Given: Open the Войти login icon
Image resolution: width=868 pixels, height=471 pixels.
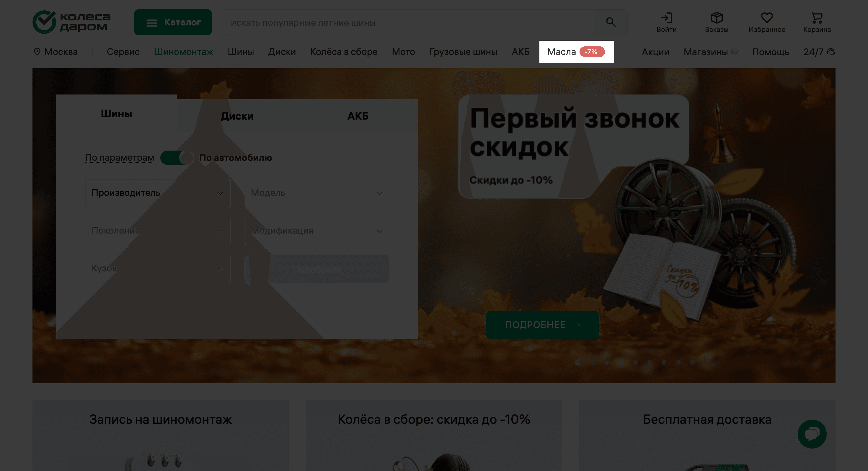Looking at the screenshot, I should coord(666,18).
